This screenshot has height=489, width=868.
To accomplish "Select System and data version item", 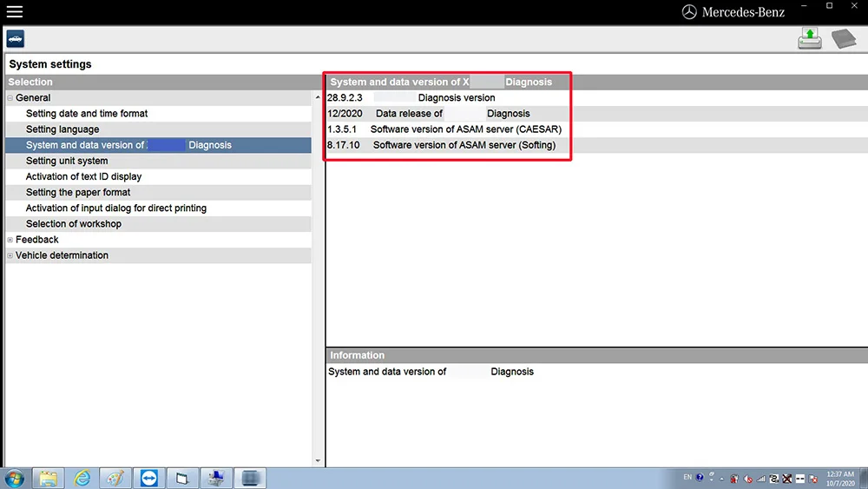I will pyautogui.click(x=158, y=145).
